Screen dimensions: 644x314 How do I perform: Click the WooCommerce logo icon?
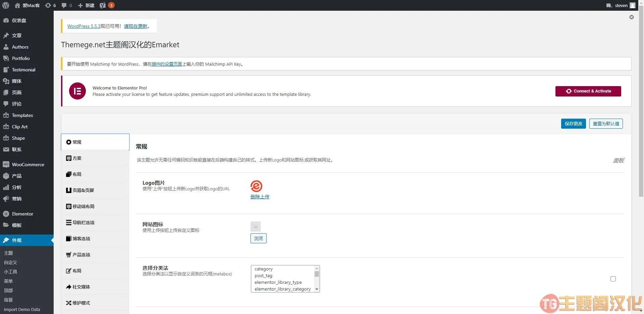pyautogui.click(x=6, y=165)
